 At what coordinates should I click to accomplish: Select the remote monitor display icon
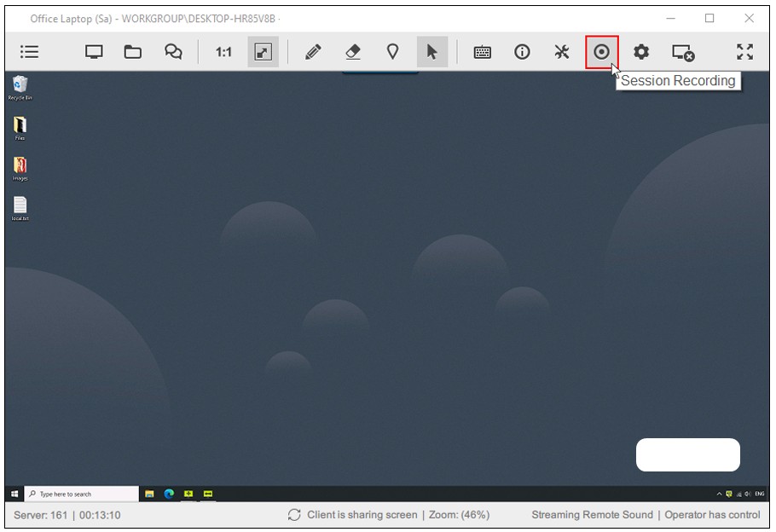(91, 52)
